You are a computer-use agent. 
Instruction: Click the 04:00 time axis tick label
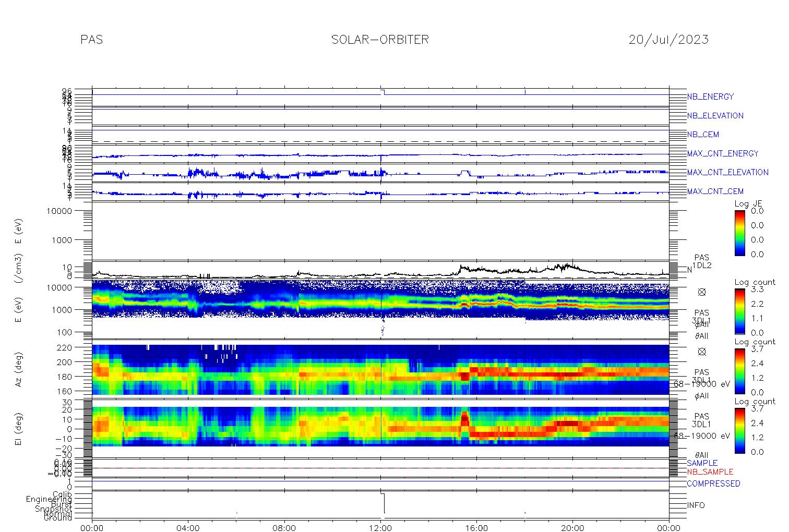pos(188,527)
